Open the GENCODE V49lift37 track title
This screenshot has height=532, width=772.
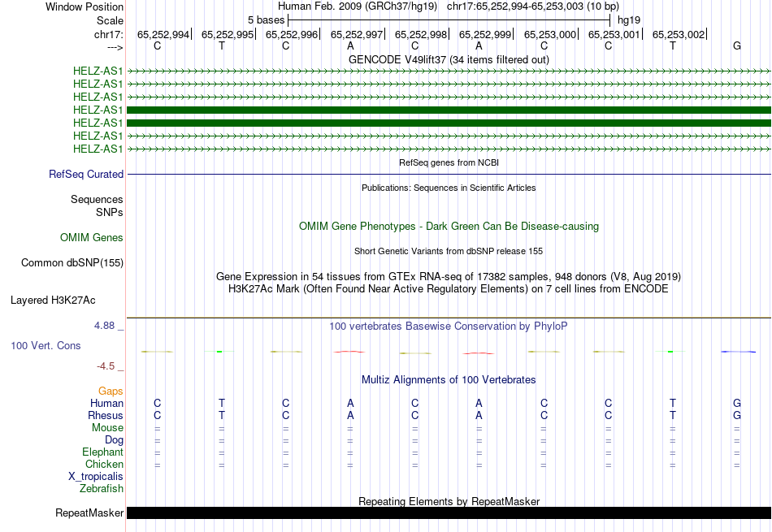point(449,59)
